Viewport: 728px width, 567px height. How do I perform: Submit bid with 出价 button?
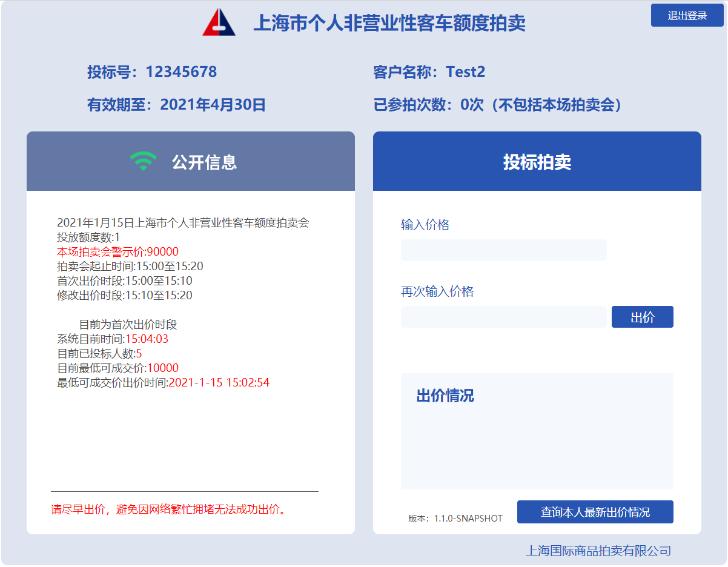click(643, 317)
